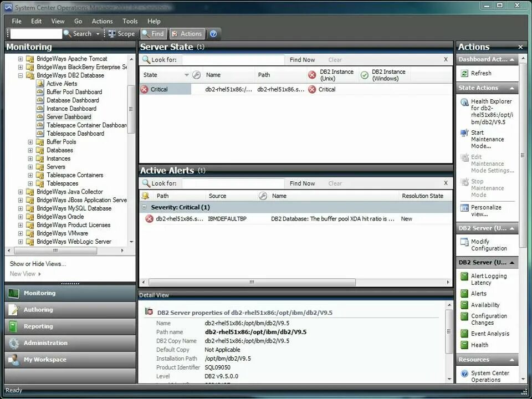Click Find Now in Active Alerts
532x399 pixels.
(303, 183)
